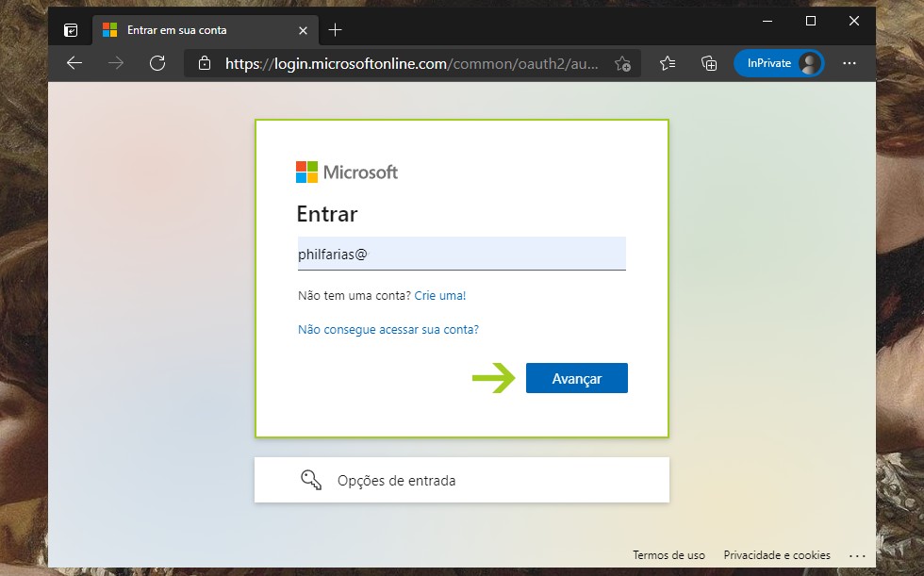924x576 pixels.
Task: Click the Avançar button
Action: pyautogui.click(x=577, y=378)
